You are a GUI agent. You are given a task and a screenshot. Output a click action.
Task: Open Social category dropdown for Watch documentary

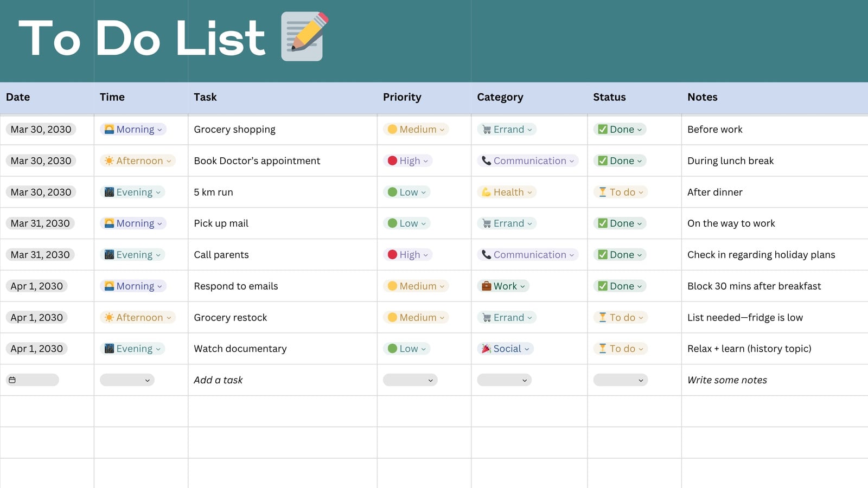tap(506, 349)
